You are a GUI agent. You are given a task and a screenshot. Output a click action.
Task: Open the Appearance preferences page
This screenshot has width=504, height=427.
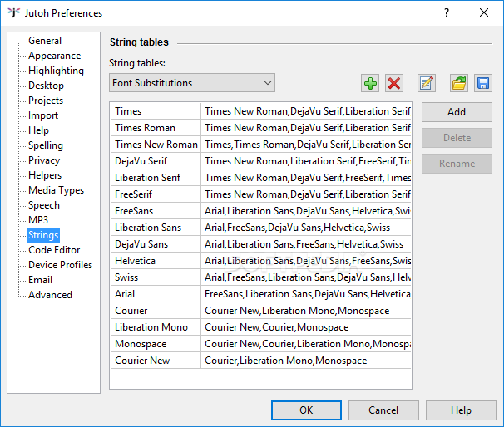point(54,56)
